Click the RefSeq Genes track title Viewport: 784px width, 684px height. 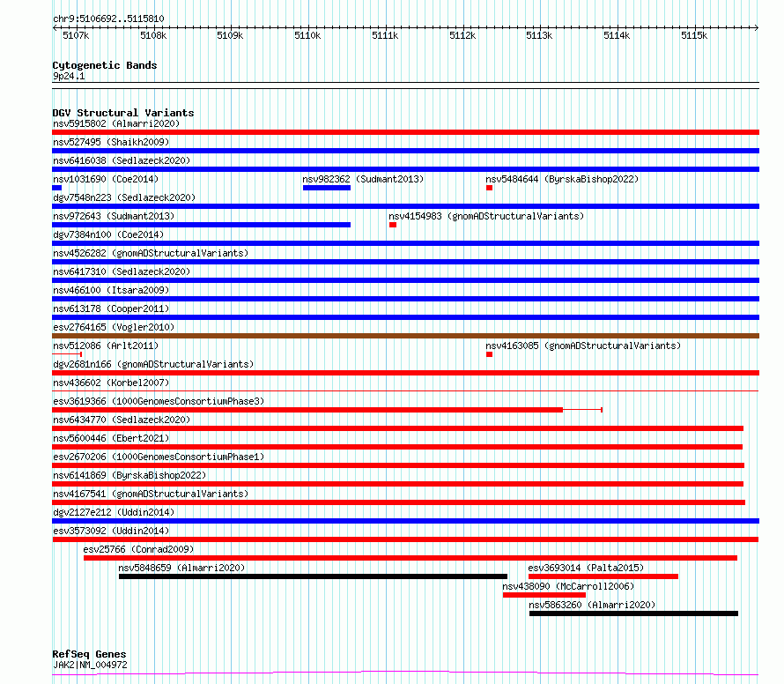tap(90, 654)
